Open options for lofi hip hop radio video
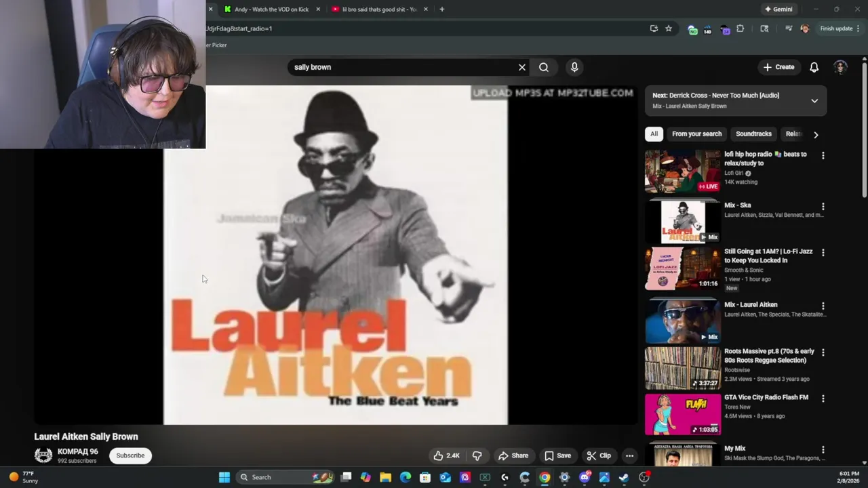 click(x=823, y=155)
